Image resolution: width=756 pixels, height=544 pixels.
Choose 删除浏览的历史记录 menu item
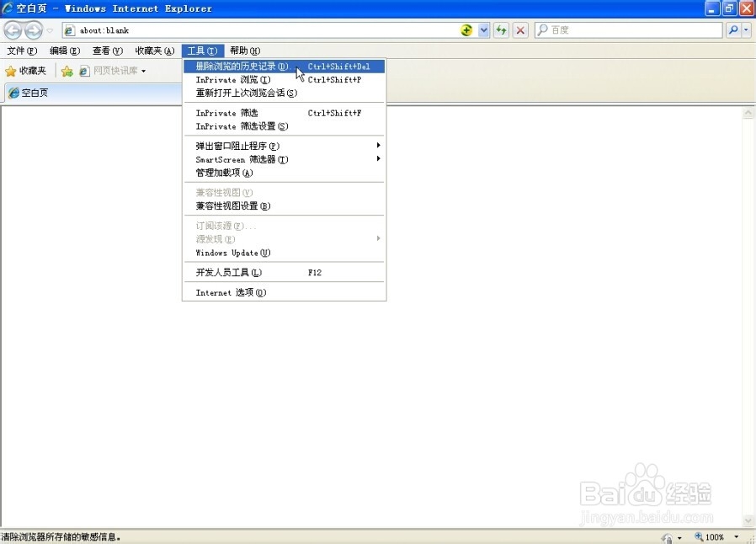284,67
